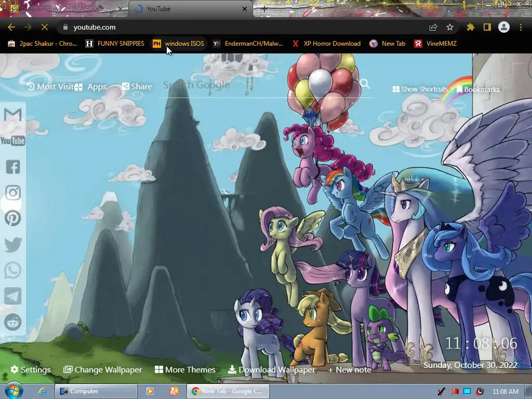Viewport: 532px width, 399px height.
Task: Click the 11:08:06 clock widget
Action: (x=481, y=343)
